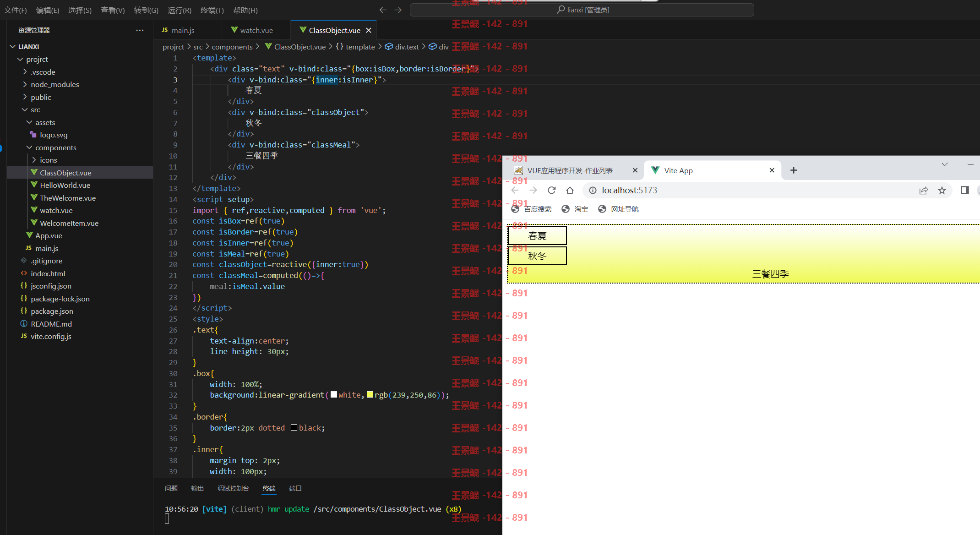Switch to 调试控制台 panel tab
Viewport: 980px width, 535px height.
233,488
